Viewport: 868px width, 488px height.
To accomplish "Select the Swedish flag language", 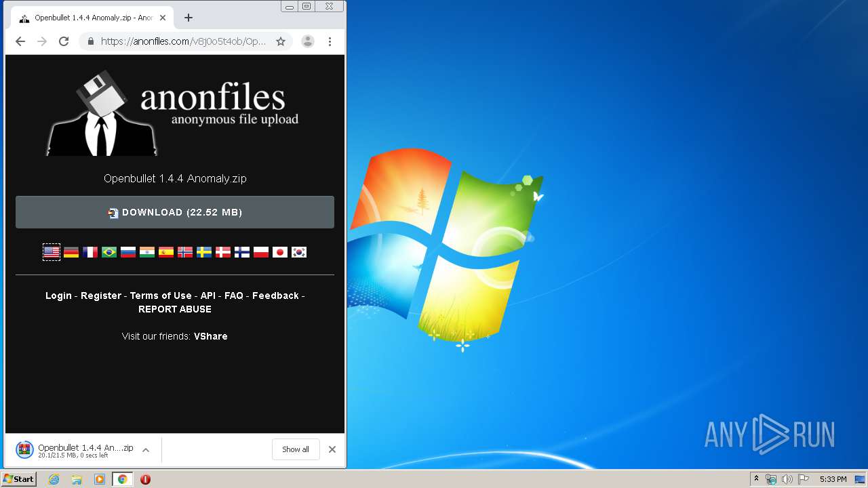I will 204,252.
